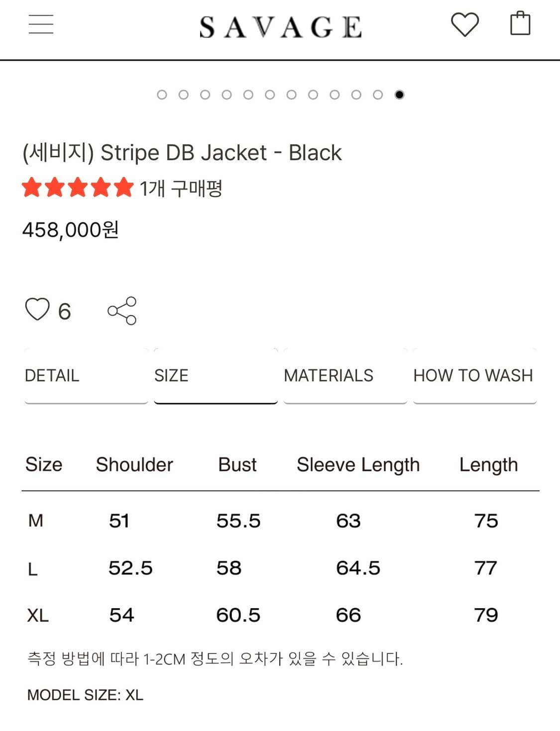Switch to the DETAIL tab
560x731 pixels.
click(x=52, y=376)
